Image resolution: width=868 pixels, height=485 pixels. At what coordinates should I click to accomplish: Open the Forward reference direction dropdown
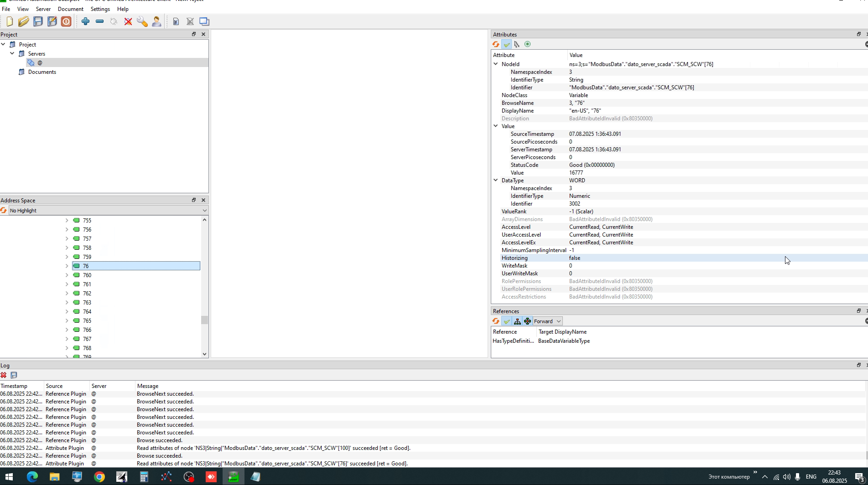click(547, 321)
